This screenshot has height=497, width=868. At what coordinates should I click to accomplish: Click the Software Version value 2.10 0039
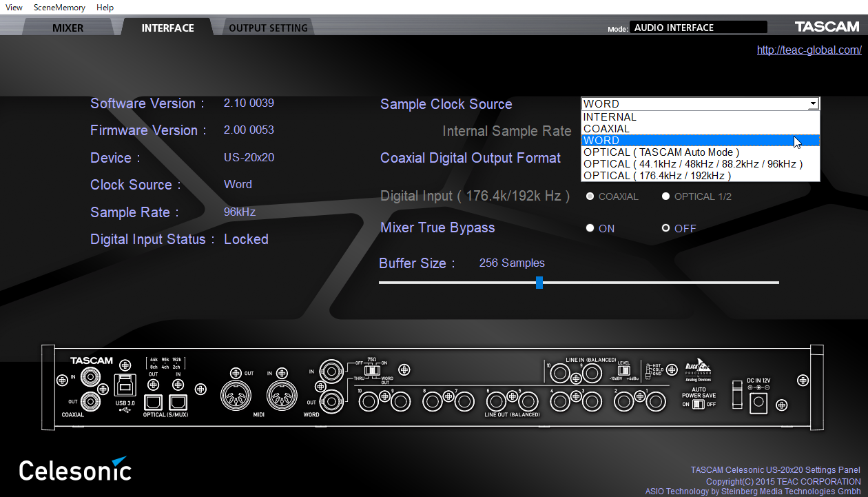point(249,103)
